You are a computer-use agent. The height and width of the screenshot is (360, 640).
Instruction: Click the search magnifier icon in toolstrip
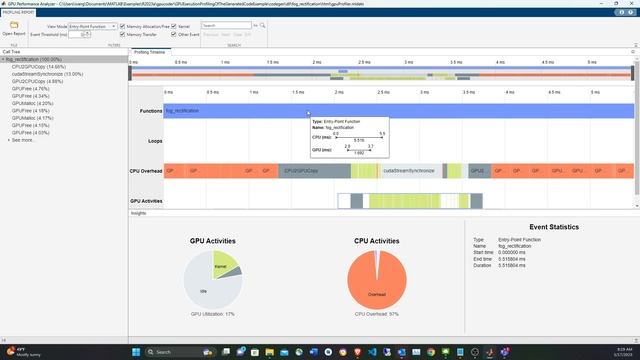(262, 25)
